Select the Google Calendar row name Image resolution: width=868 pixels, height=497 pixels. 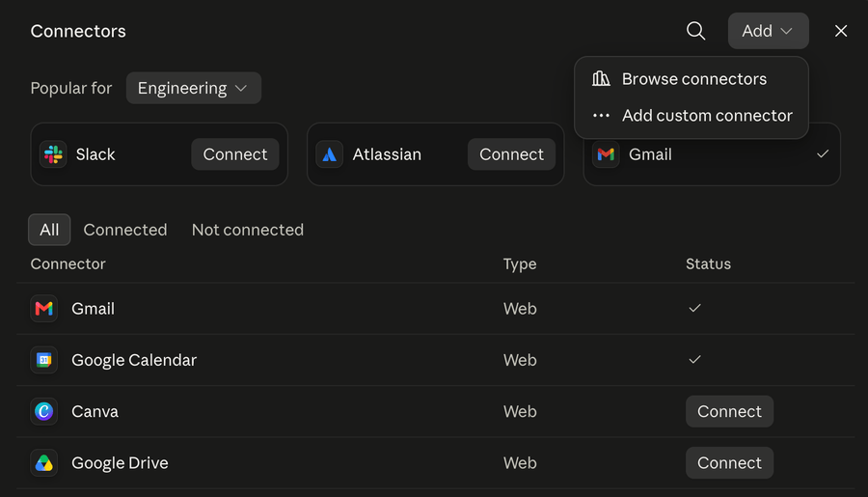(x=134, y=360)
